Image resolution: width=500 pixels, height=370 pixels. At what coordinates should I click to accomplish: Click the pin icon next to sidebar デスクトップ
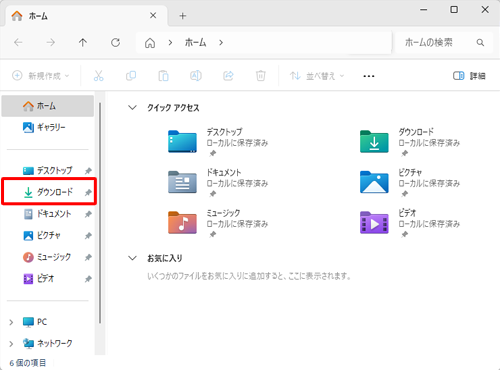click(88, 171)
